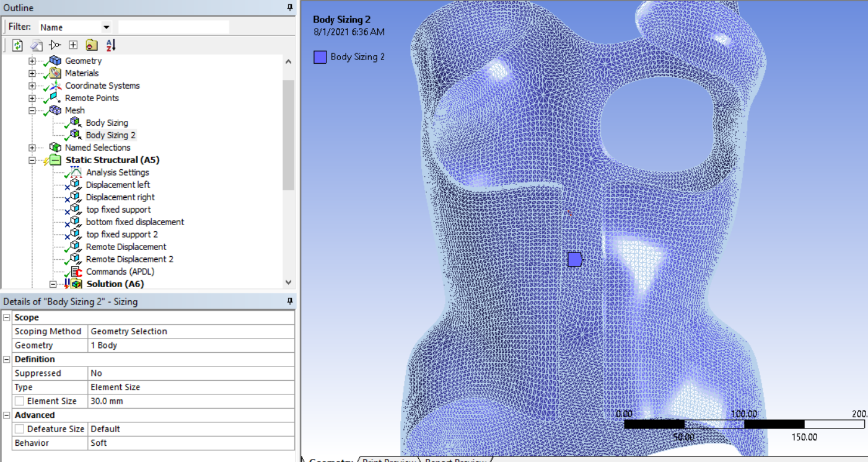Toggle the Defeature Size parameter checkbox

(x=19, y=429)
